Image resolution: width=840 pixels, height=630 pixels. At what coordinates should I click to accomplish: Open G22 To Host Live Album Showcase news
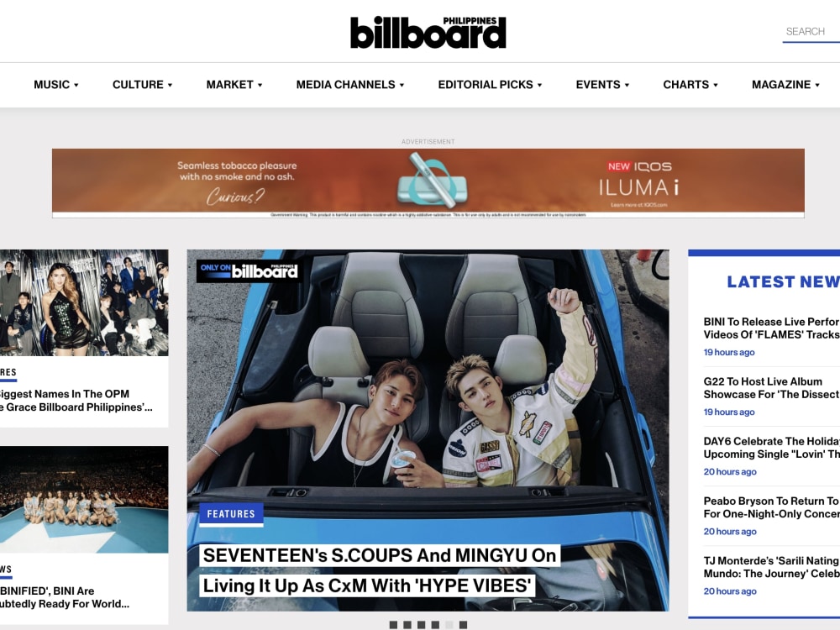click(x=771, y=388)
